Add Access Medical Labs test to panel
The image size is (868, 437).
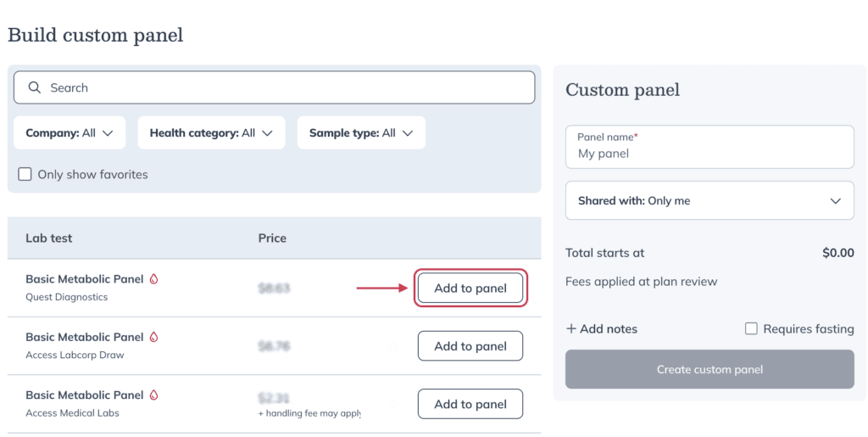[470, 404]
